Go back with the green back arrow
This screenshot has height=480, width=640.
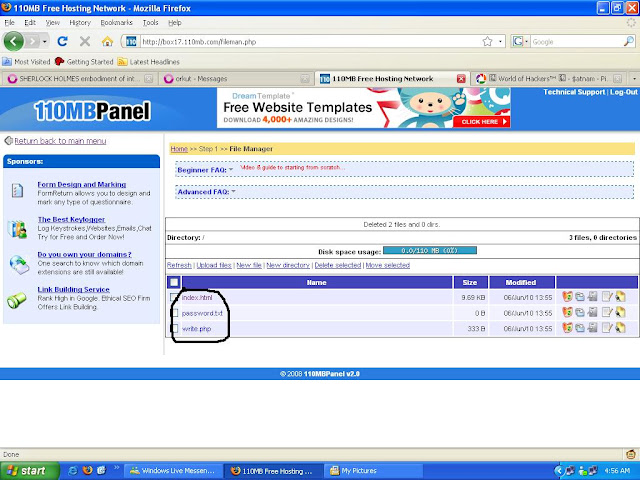[13, 41]
